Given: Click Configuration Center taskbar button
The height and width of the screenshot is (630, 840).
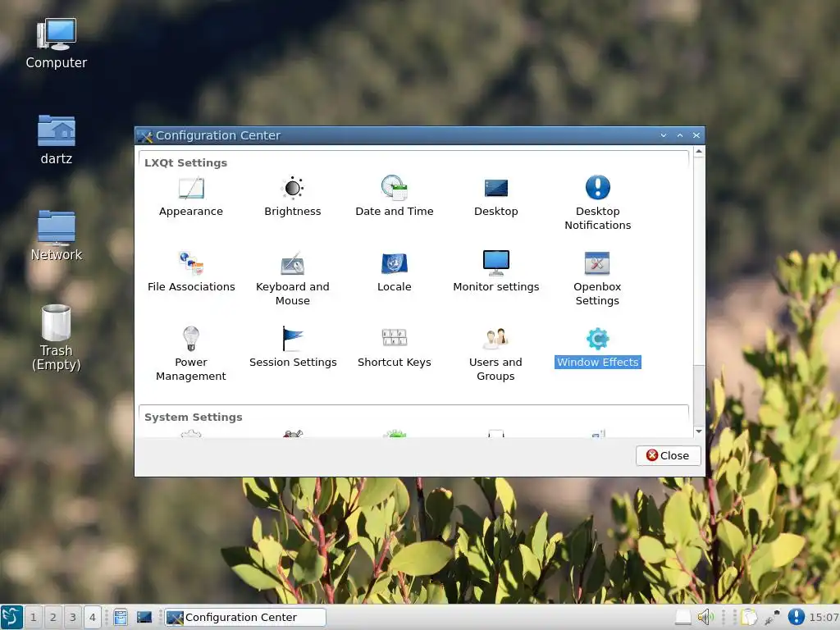Looking at the screenshot, I should tap(244, 617).
